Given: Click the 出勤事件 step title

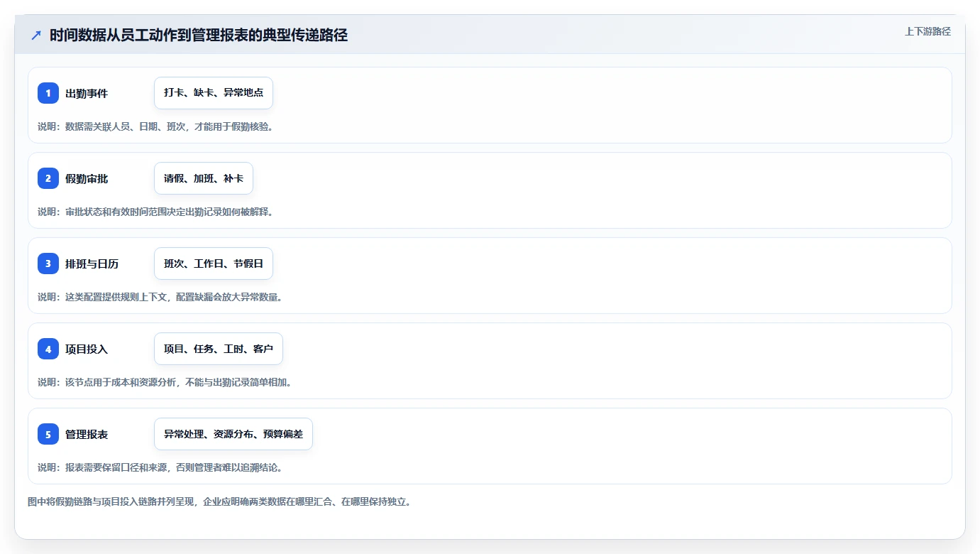Looking at the screenshot, I should pos(87,93).
